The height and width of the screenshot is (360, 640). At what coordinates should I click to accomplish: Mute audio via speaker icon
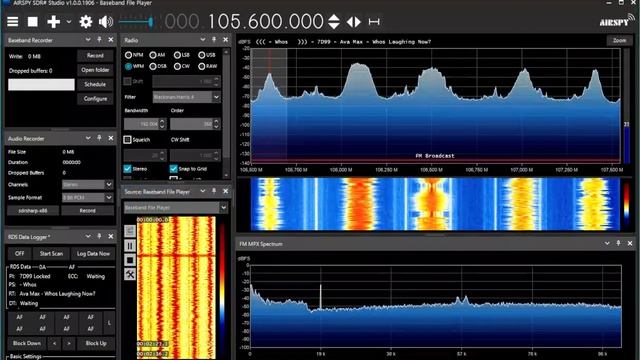pos(106,22)
